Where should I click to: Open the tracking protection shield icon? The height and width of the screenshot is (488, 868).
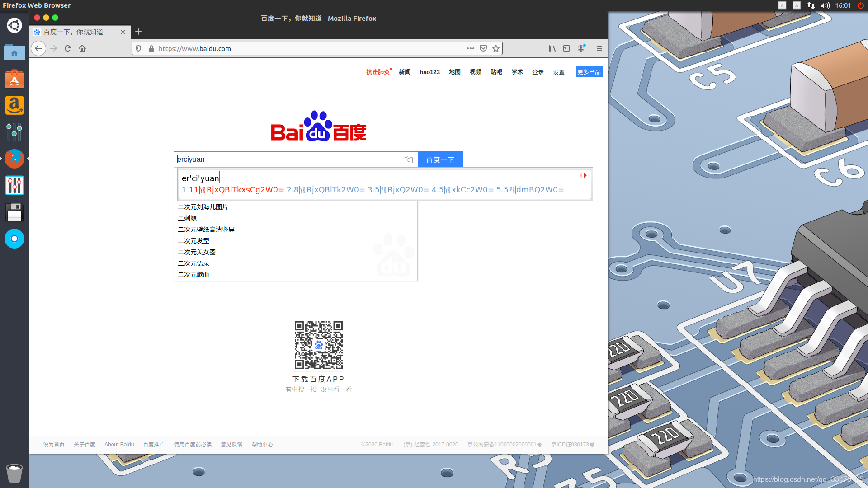tap(138, 48)
